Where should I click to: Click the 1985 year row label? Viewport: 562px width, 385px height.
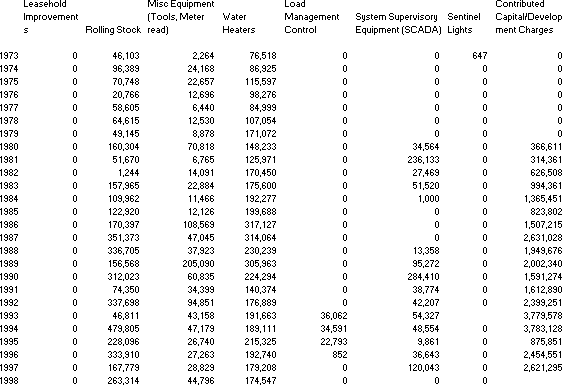click(9, 212)
